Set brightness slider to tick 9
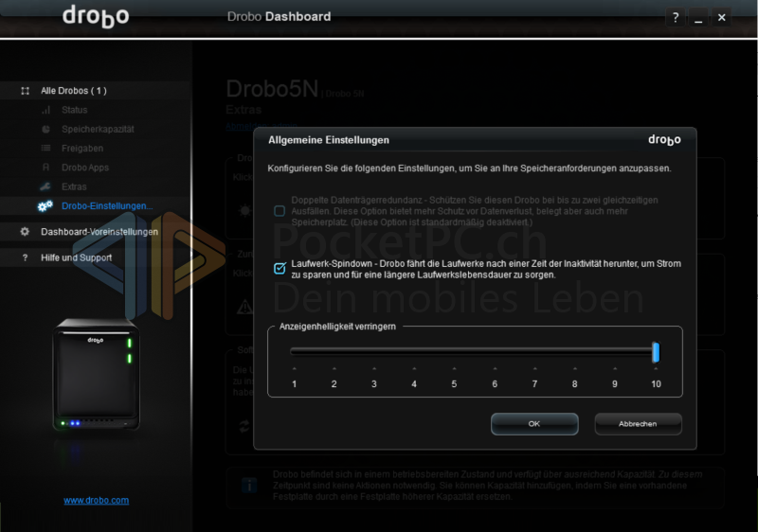The image size is (758, 532). [615, 352]
